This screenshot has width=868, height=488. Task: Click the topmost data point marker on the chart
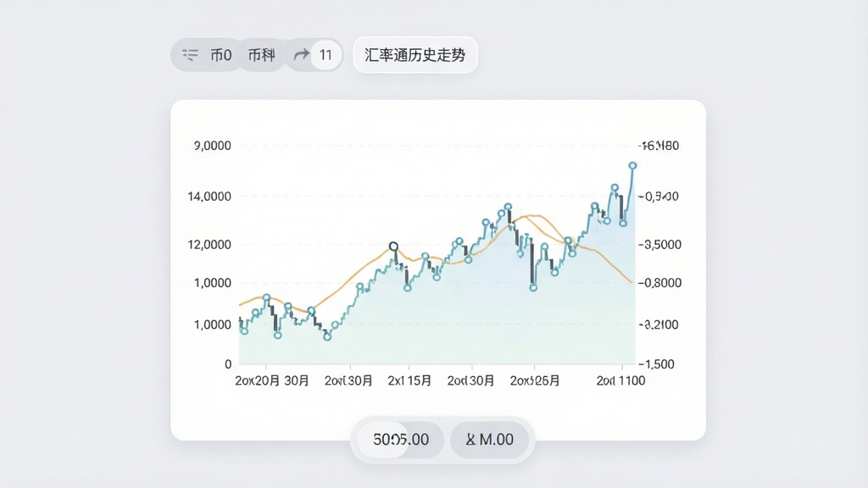point(632,165)
